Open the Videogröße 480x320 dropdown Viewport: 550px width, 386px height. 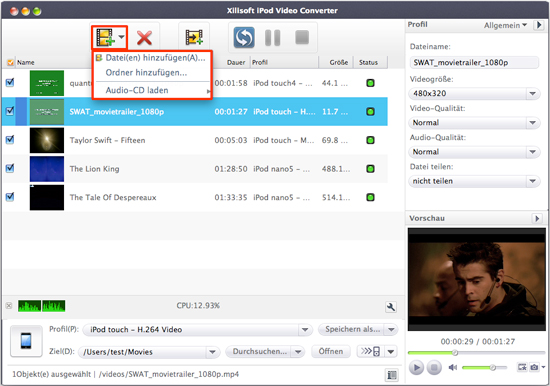tap(474, 93)
